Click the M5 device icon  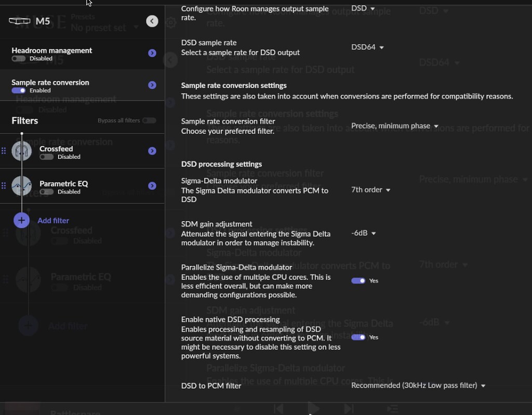point(19,20)
